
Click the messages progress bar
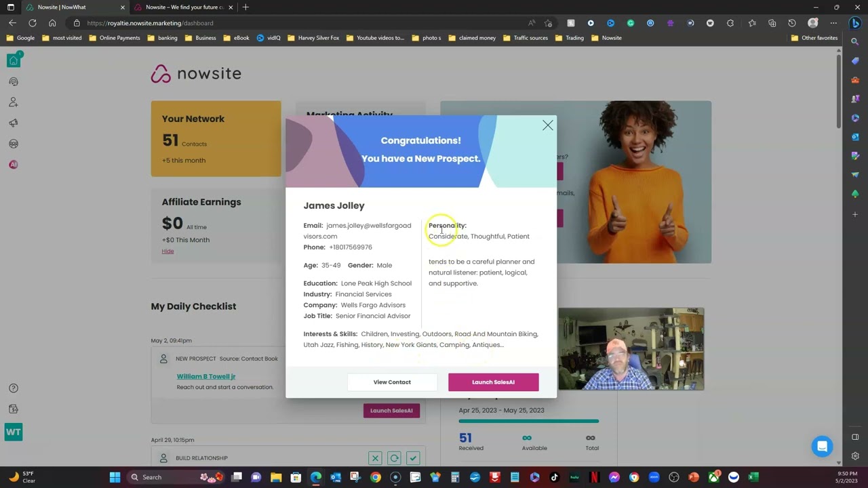pos(528,422)
